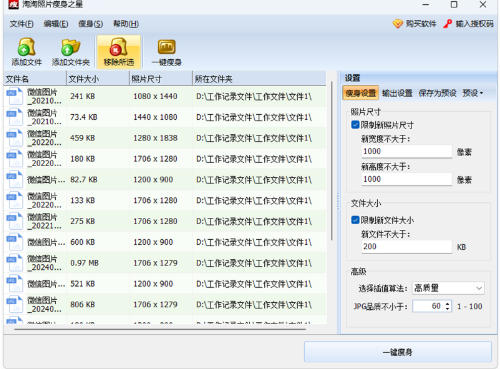500x369 pixels.
Task: Click the 新高度不大于 field showing 1000
Action: coord(407,179)
